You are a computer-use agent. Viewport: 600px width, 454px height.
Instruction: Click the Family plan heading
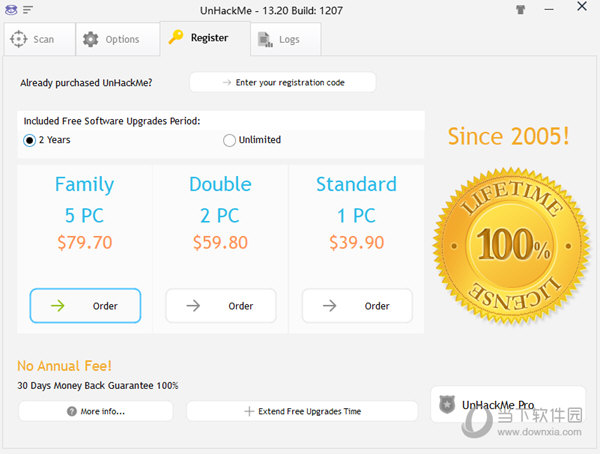85,185
